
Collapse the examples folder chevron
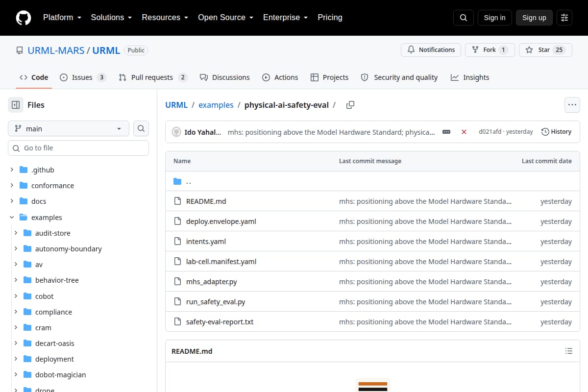12,217
